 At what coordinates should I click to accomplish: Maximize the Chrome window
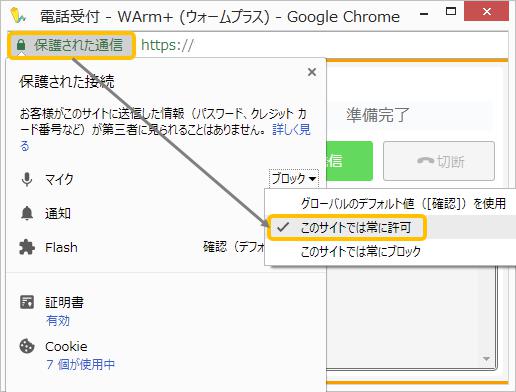[x=451, y=12]
